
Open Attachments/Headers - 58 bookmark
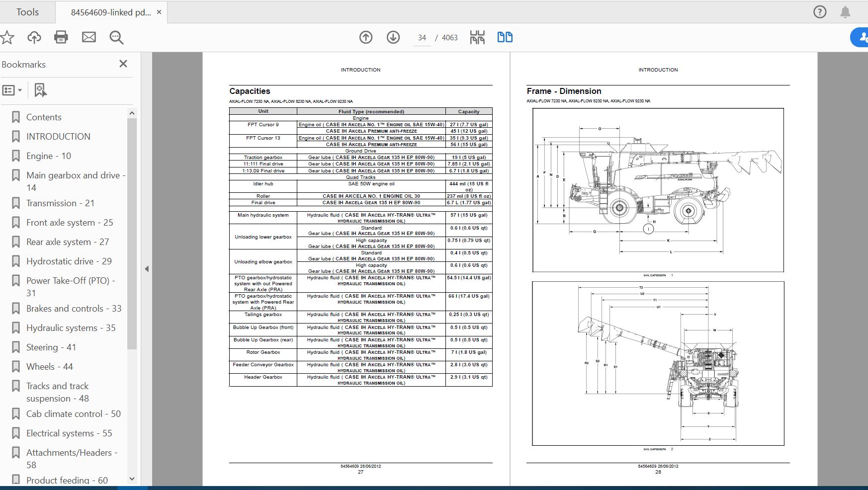72,459
